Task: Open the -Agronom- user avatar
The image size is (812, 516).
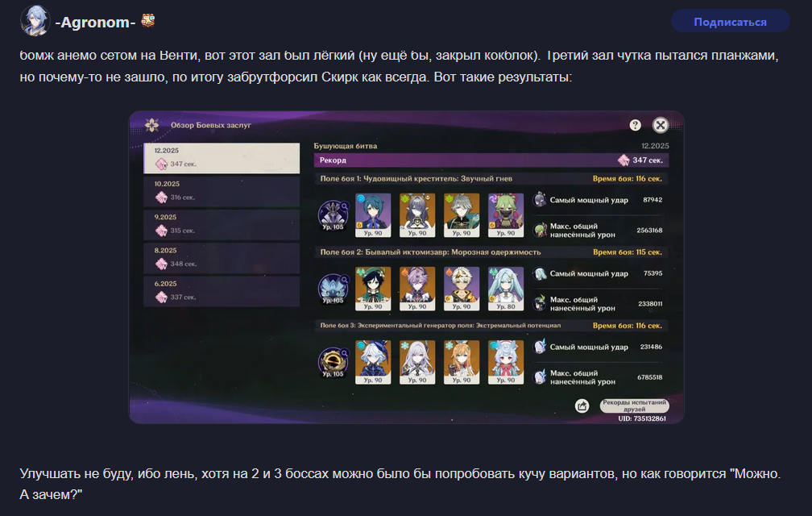Action: (x=35, y=21)
